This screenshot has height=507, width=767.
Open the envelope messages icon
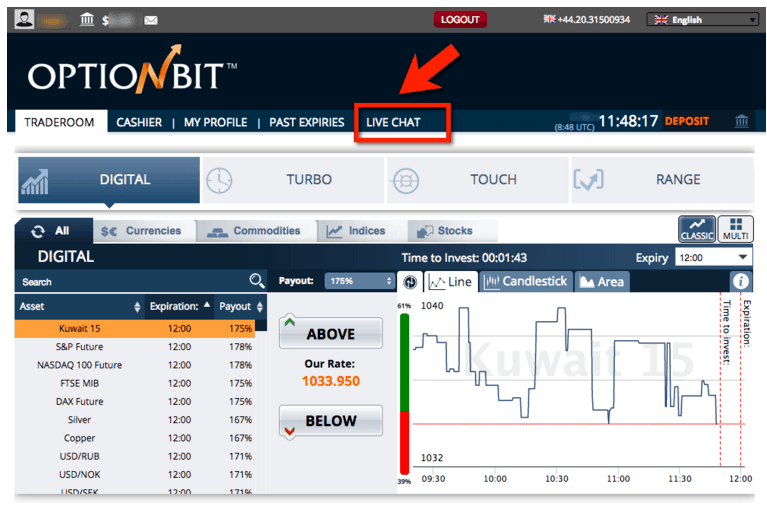[151, 20]
